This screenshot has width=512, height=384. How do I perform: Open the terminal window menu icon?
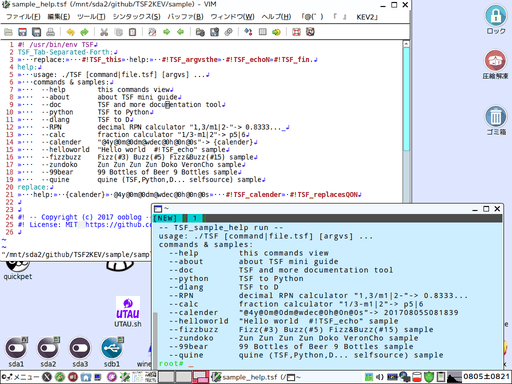(x=158, y=209)
